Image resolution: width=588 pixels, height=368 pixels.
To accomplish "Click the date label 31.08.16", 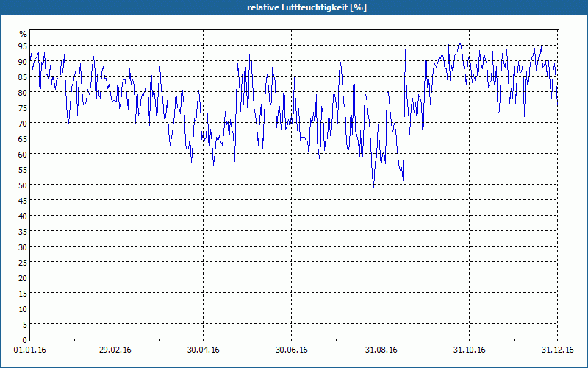I will point(381,350).
